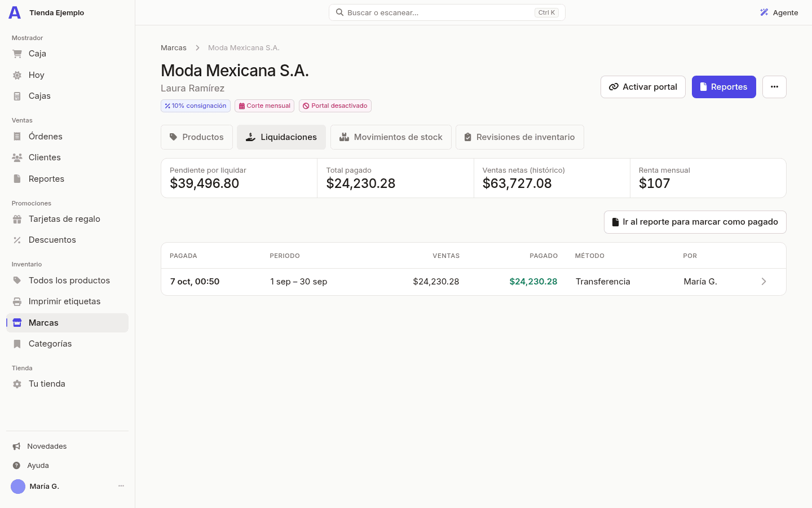Open Imprimir etiquetas
This screenshot has width=812, height=508.
pyautogui.click(x=67, y=301)
